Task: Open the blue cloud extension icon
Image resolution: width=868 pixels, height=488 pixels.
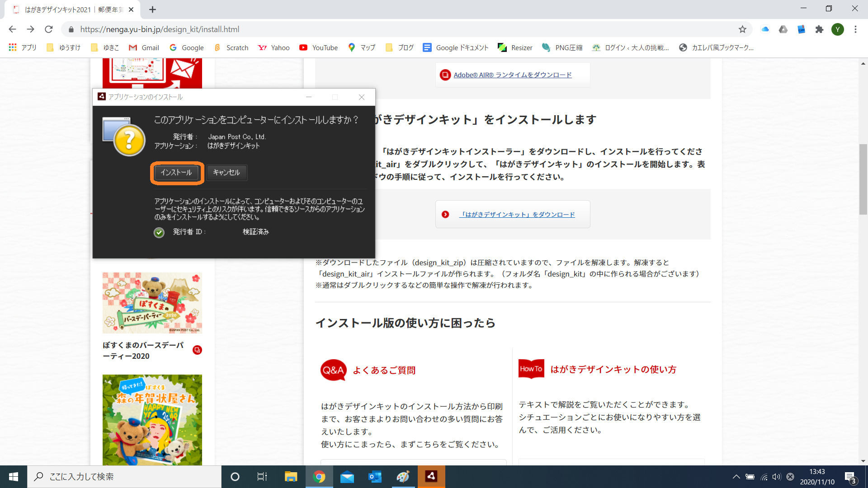Action: click(765, 29)
